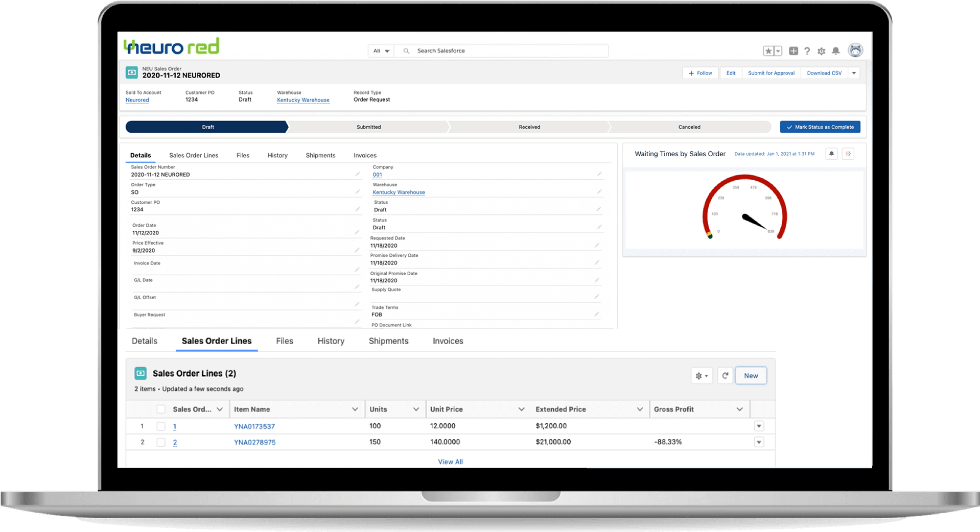This screenshot has width=980, height=532.
Task: Edit the Requested Date field pencil
Action: tap(597, 245)
